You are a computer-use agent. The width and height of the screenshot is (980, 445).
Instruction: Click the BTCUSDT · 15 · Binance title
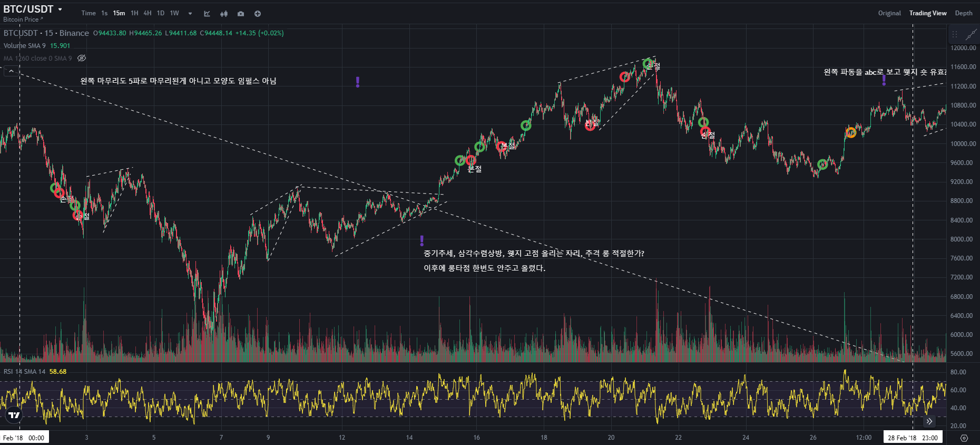pyautogui.click(x=46, y=33)
